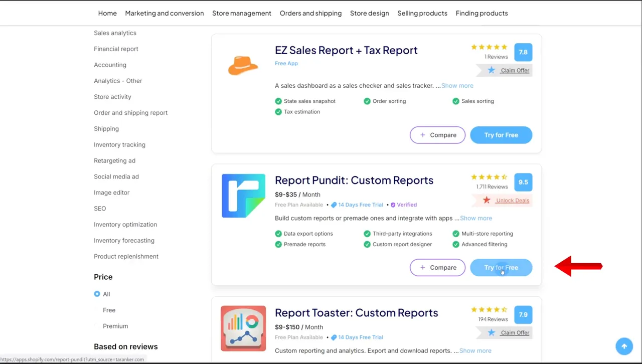The width and height of the screenshot is (642, 364).
Task: Expand EZ Sales Report description with Show more
Action: coord(457,86)
